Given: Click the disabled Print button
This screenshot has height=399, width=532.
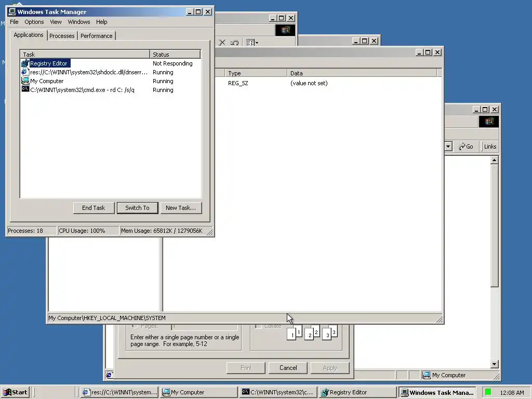Looking at the screenshot, I should [x=246, y=368].
